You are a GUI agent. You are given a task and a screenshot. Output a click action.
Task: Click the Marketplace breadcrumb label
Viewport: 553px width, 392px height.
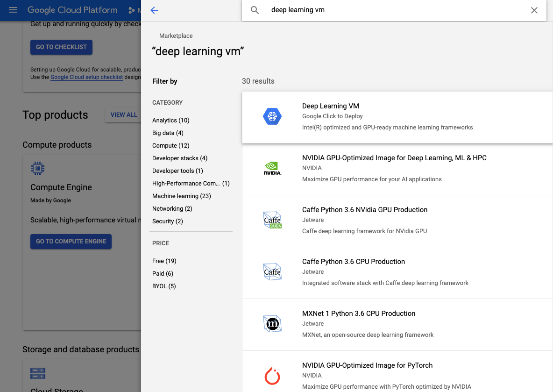click(176, 36)
